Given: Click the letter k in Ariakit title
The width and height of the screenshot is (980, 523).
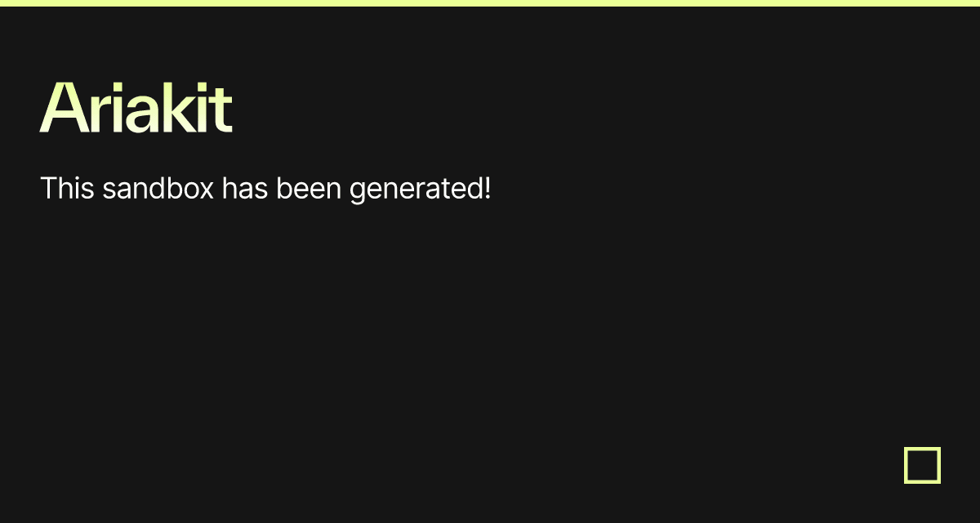Looking at the screenshot, I should 180,107.
